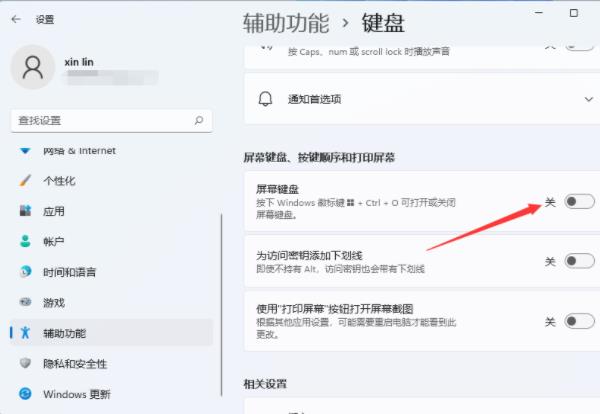Expand the 通知首选项 chevron

pos(589,99)
